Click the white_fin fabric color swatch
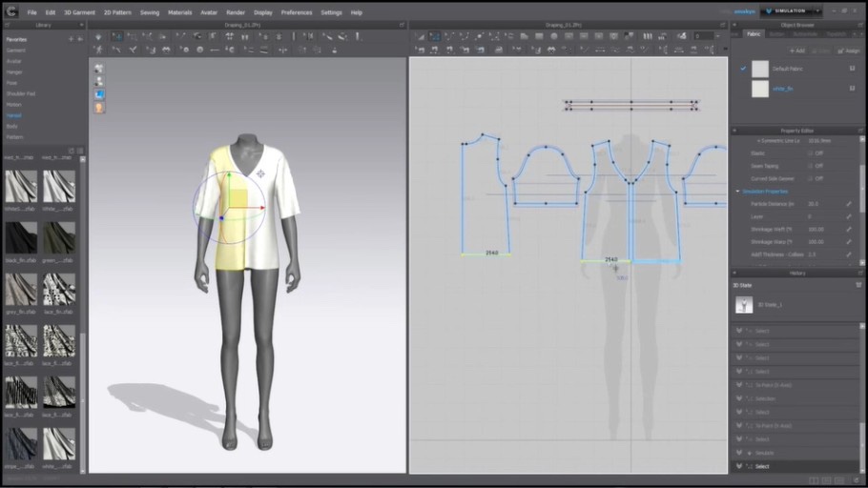This screenshot has width=868, height=488. click(x=759, y=89)
